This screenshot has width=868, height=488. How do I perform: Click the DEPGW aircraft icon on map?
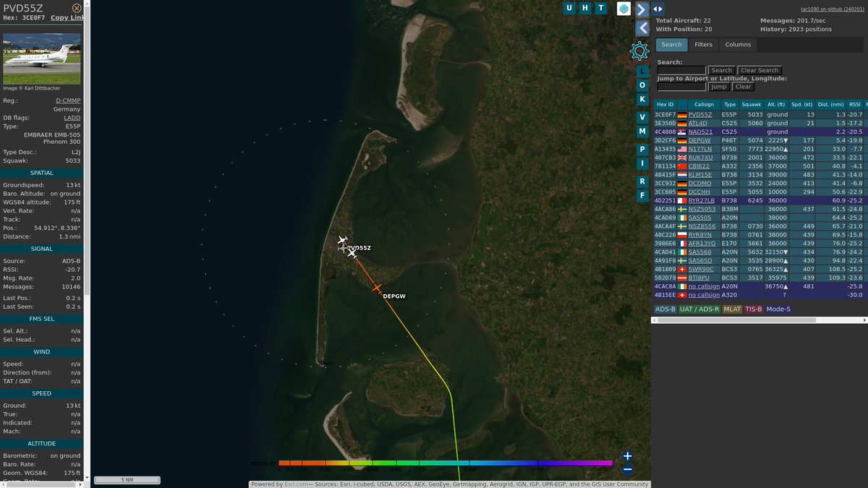(376, 288)
